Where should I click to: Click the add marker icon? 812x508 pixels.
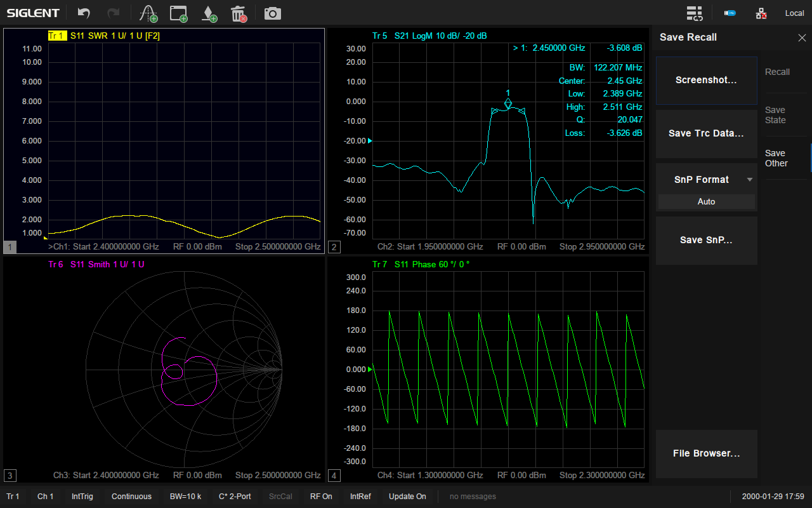click(209, 13)
